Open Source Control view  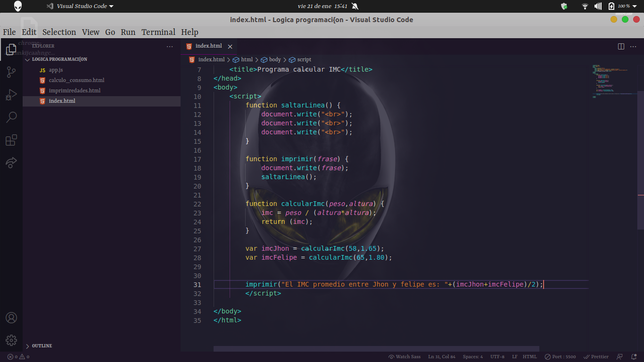click(11, 72)
